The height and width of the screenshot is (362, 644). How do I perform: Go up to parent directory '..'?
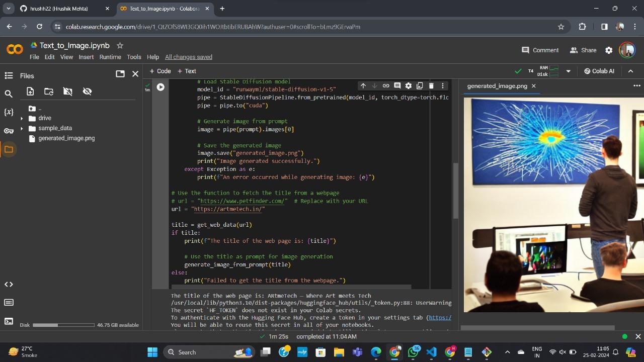(35, 109)
